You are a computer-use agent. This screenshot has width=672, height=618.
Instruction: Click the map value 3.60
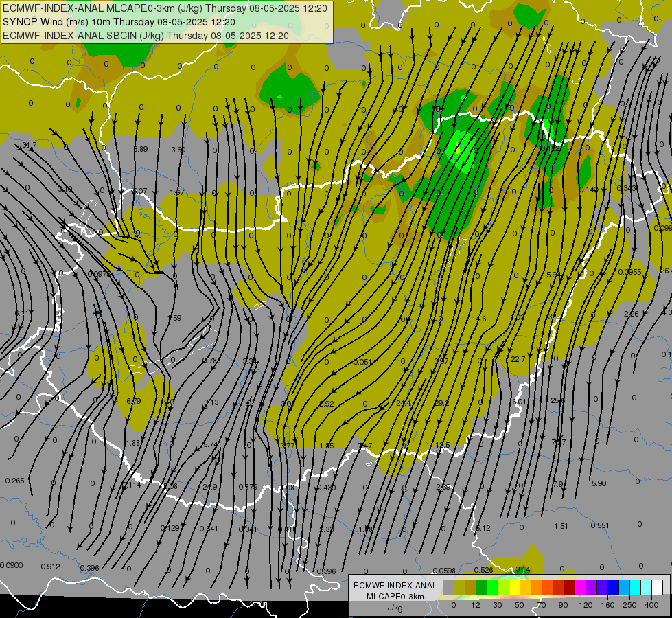[178, 150]
